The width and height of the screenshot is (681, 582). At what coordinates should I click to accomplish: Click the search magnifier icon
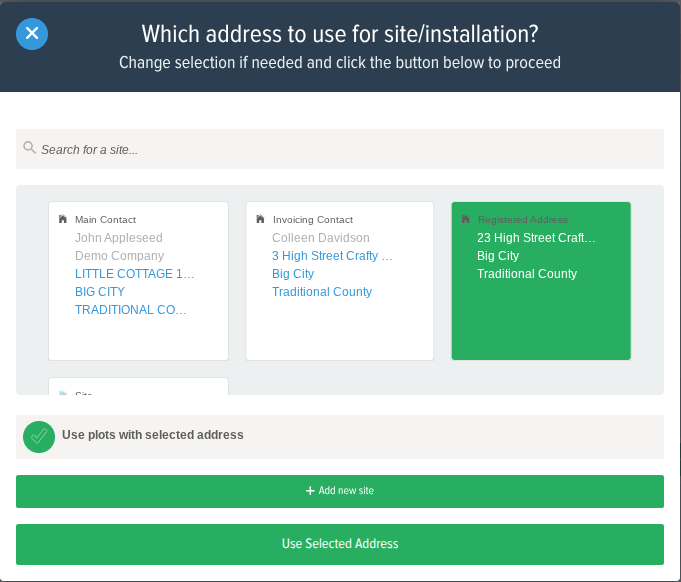pyautogui.click(x=29, y=148)
